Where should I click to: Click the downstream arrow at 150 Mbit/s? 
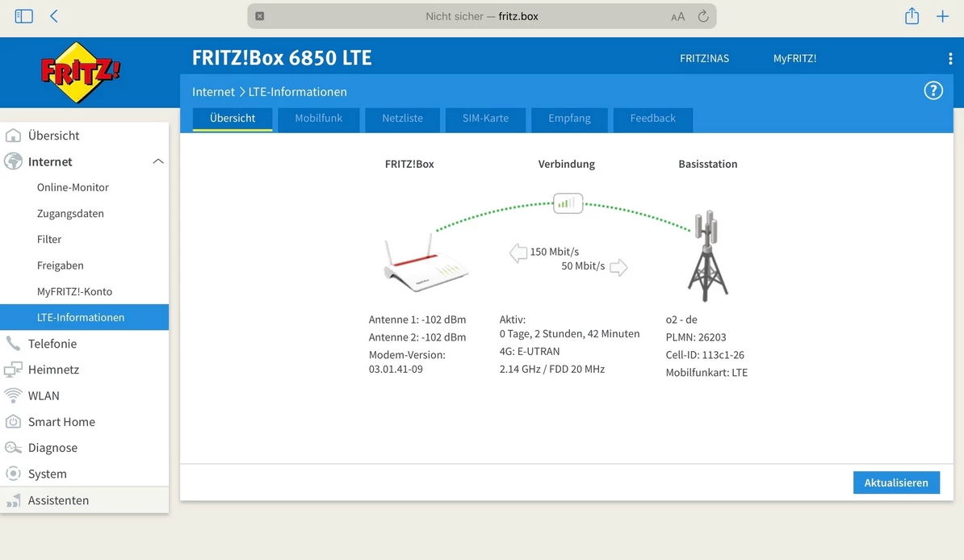pyautogui.click(x=518, y=253)
